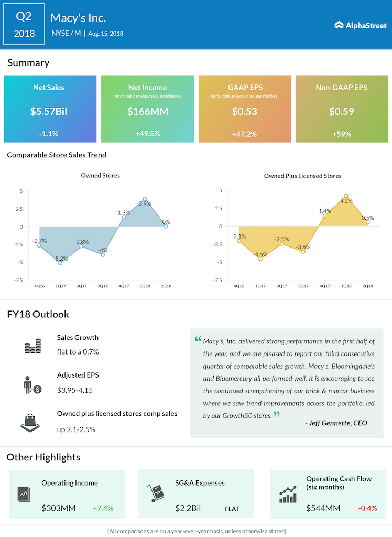Click the opening quotation mark icon

click(x=198, y=339)
